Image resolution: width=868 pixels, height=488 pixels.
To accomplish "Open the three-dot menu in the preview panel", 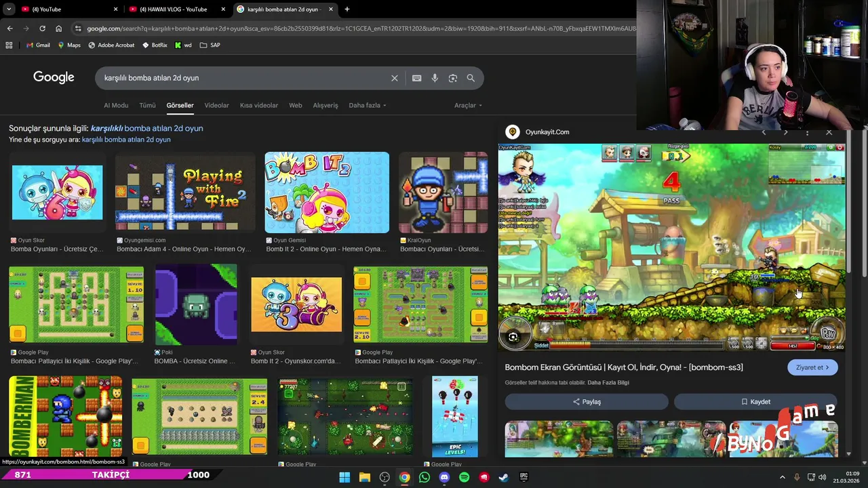I will tap(807, 132).
